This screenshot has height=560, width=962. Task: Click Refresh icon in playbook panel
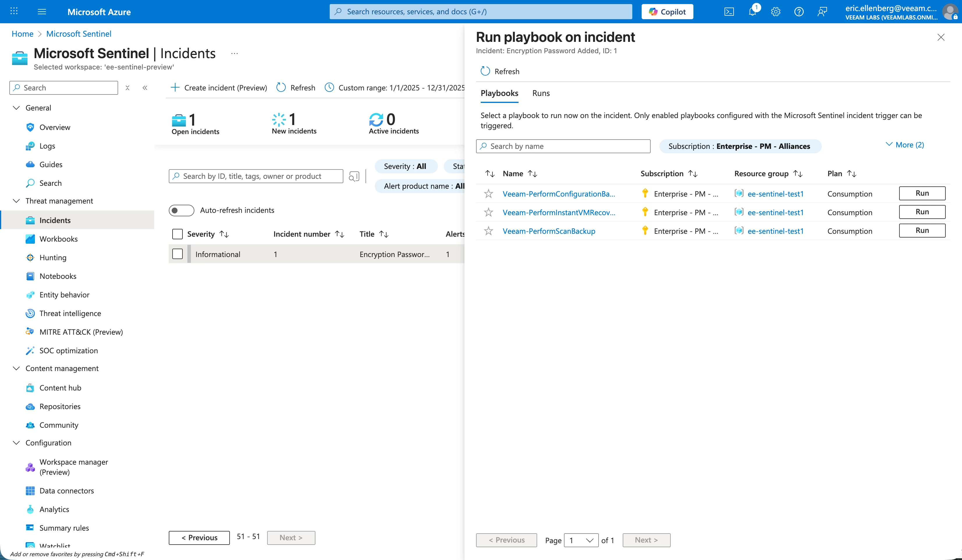[485, 71]
